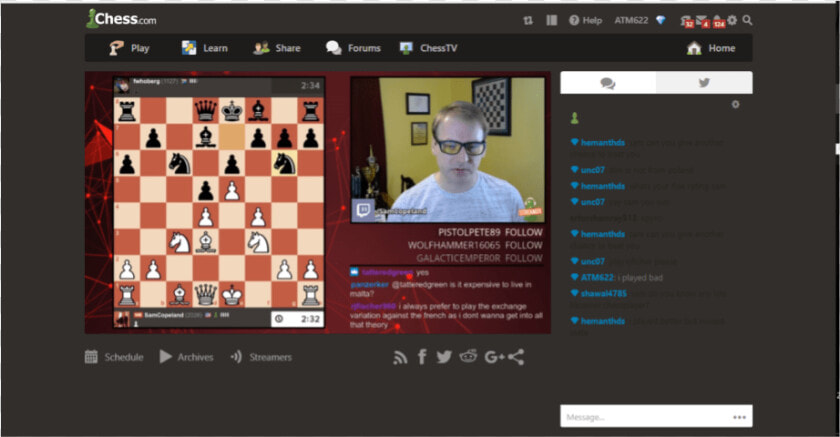
Task: Open the Forums menu
Action: click(x=353, y=48)
